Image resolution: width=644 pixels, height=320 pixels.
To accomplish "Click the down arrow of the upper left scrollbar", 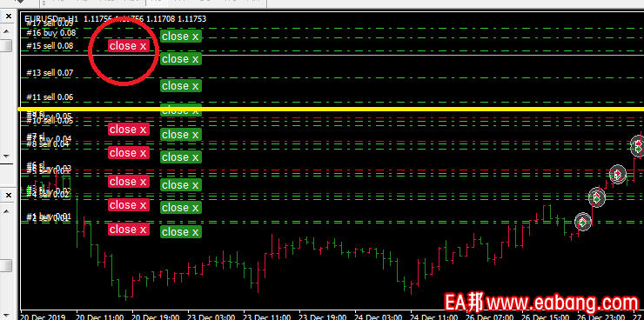I will [6, 157].
